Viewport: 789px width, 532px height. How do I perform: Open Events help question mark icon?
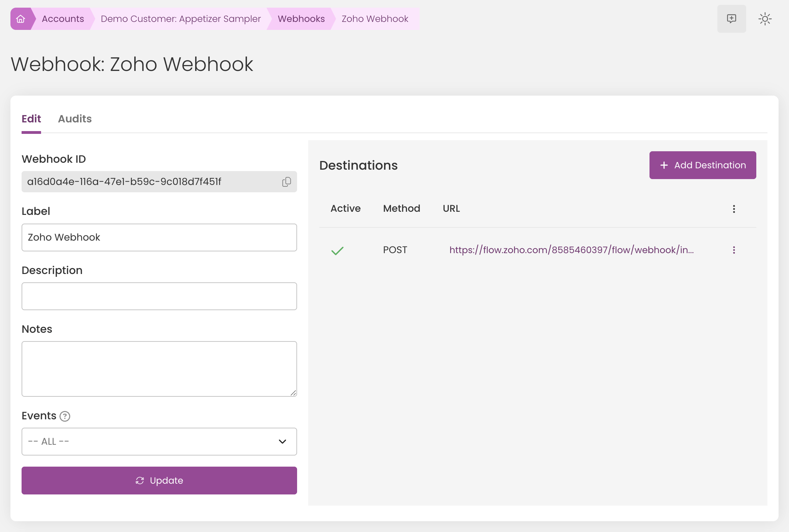coord(65,416)
